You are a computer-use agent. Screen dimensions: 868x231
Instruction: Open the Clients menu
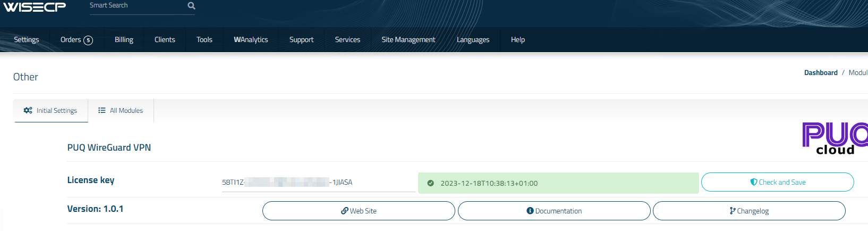[x=165, y=39]
